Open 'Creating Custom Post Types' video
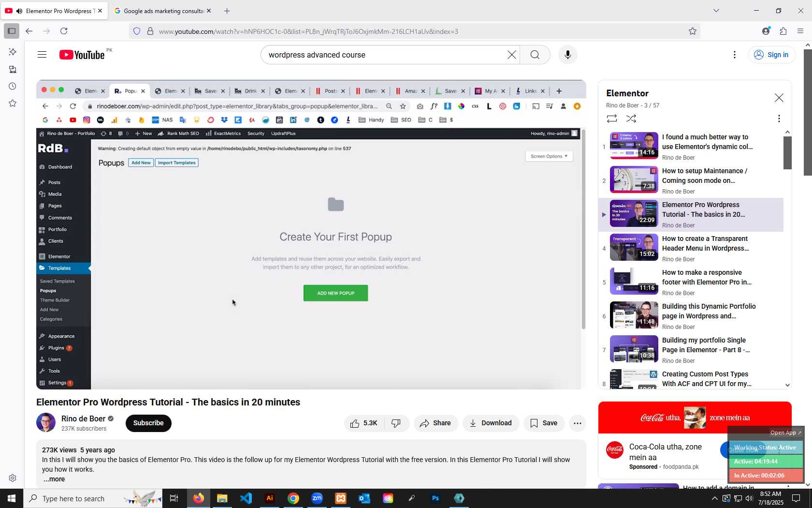The image size is (812, 508). pos(691,379)
